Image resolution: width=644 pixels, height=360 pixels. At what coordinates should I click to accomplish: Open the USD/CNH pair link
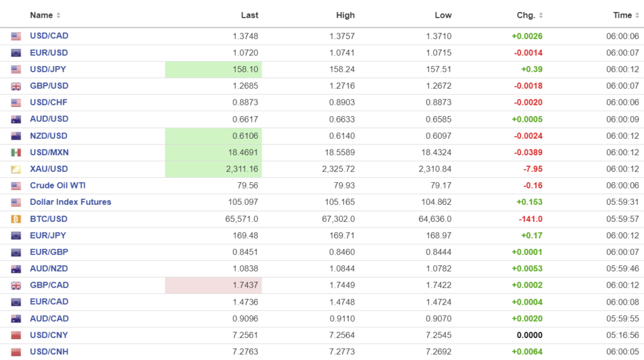pos(49,352)
